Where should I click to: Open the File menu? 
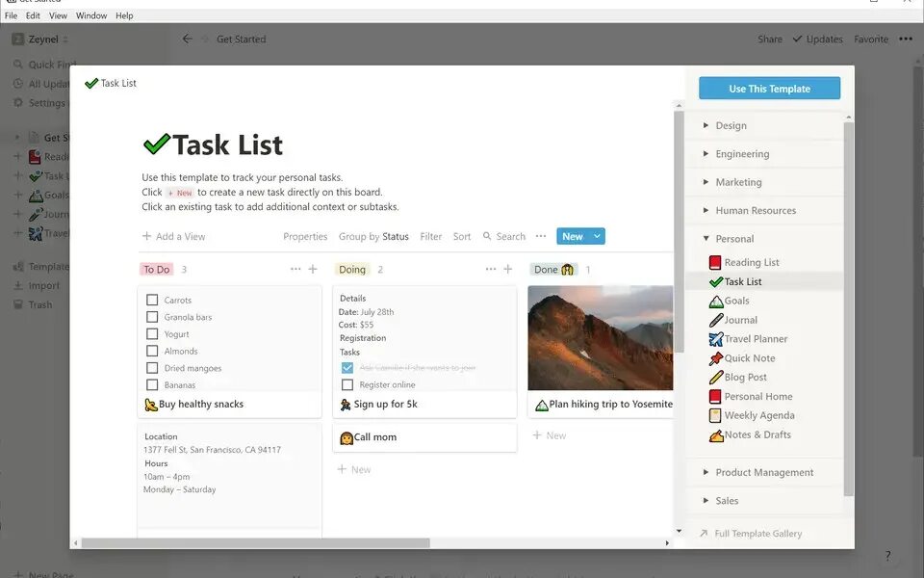(11, 15)
